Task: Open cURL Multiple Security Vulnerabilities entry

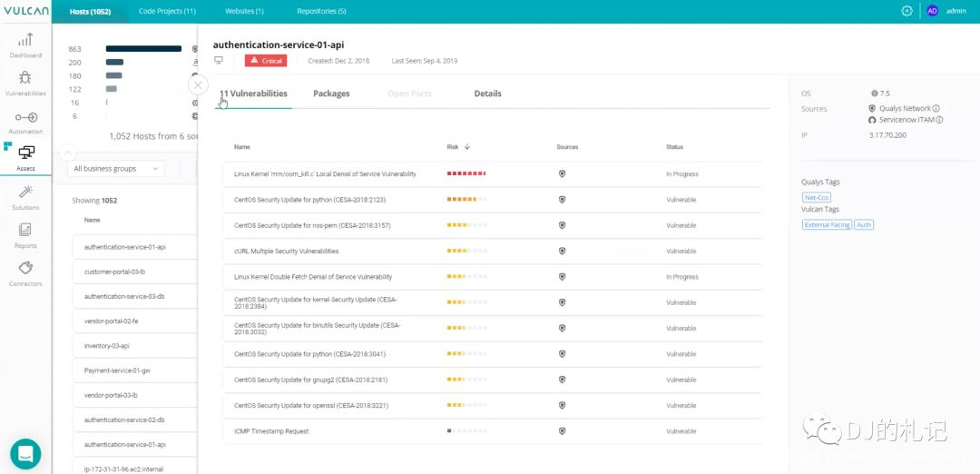Action: [286, 252]
